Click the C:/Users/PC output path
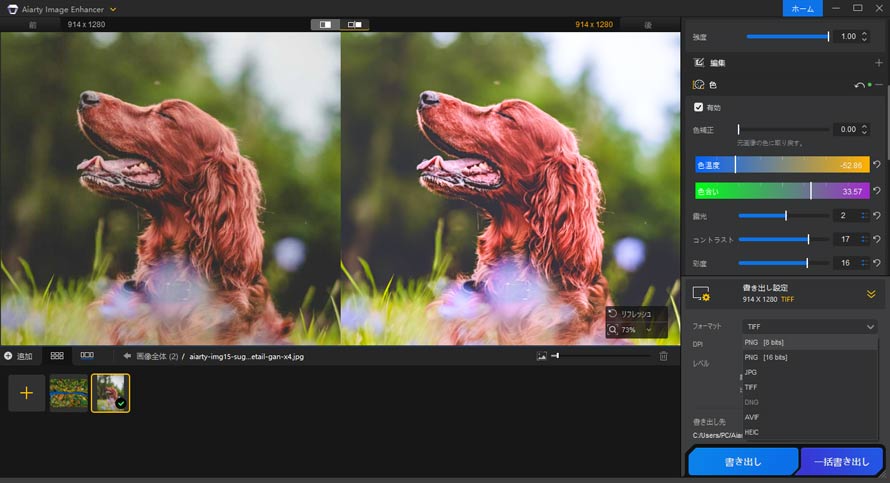The image size is (890, 483). coord(717,435)
